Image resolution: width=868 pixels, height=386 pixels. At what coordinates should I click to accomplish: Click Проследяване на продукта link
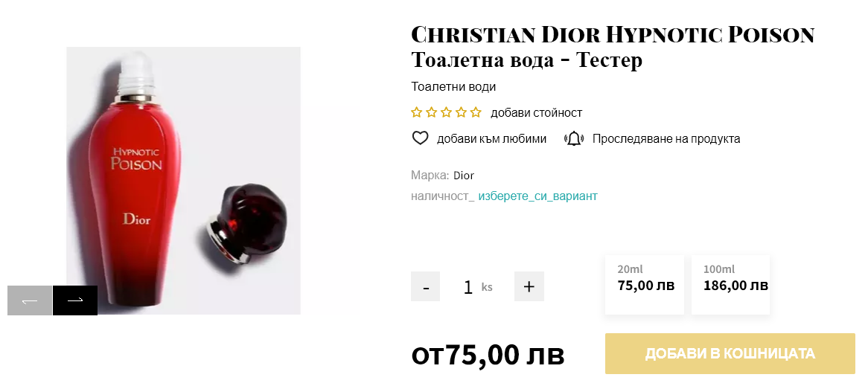tap(666, 138)
